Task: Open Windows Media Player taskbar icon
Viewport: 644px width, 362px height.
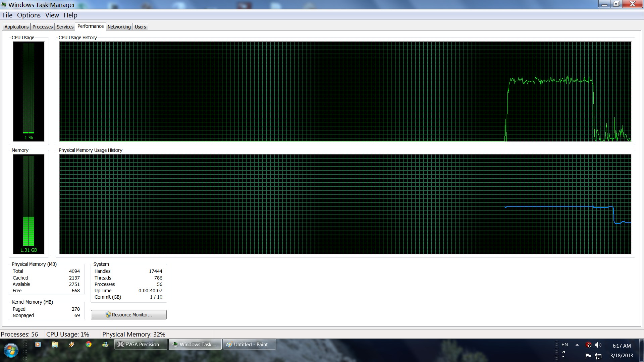Action: [x=38, y=344]
